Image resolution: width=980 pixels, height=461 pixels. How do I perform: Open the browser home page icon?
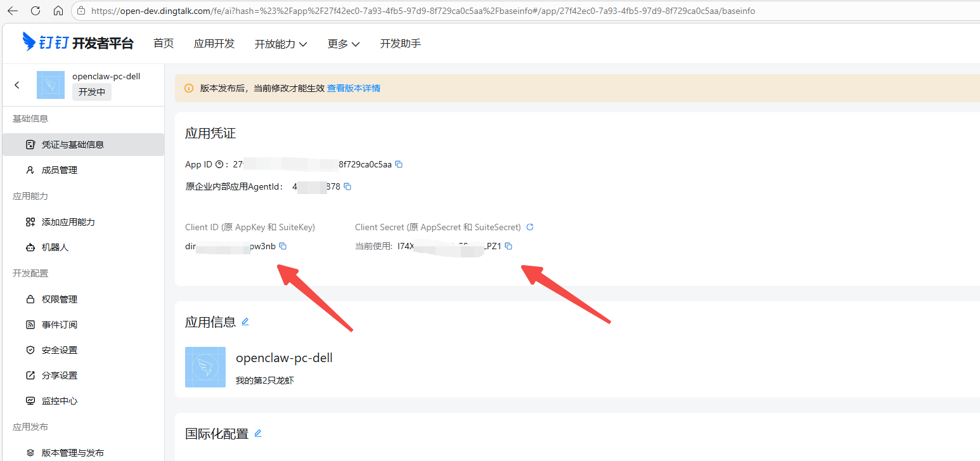(x=58, y=11)
